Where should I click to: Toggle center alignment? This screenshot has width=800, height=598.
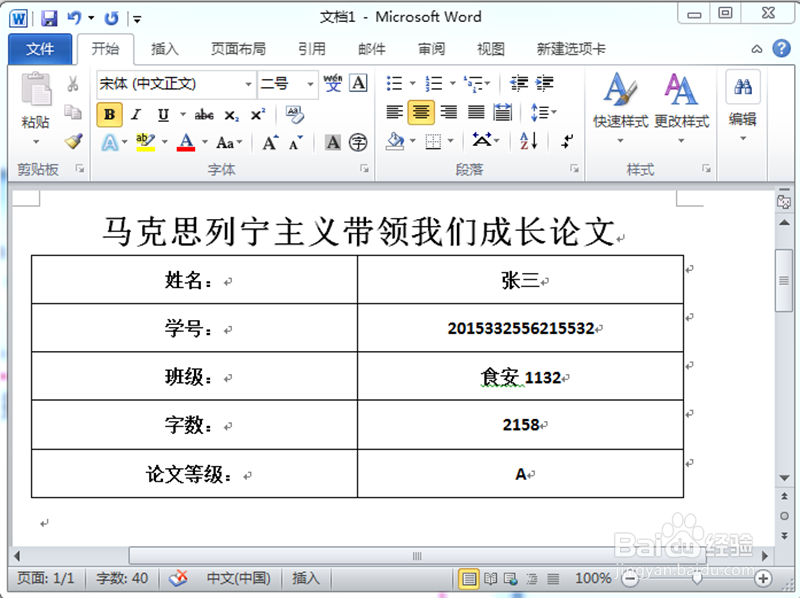pyautogui.click(x=420, y=111)
